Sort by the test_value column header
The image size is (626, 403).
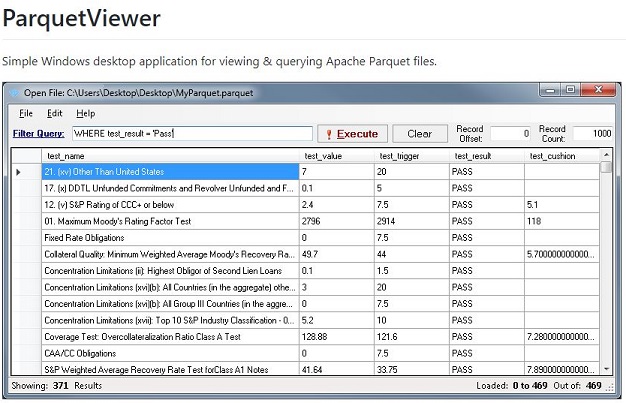(337, 156)
